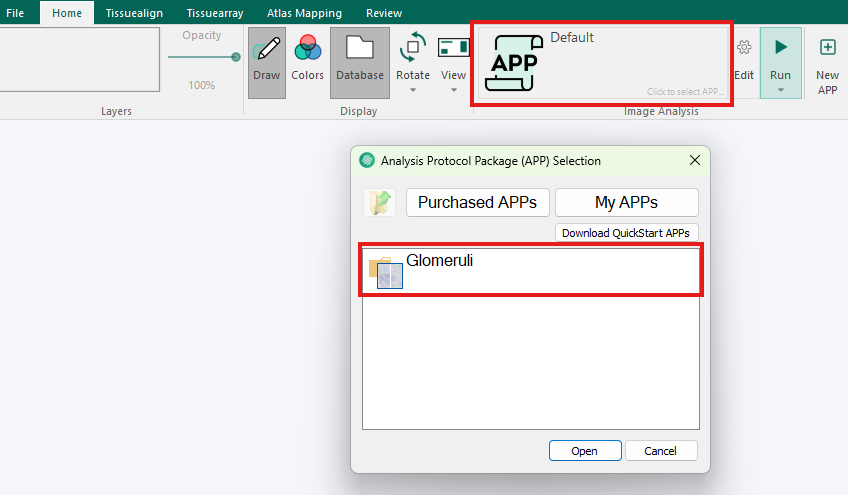Expand the Rotate dropdown arrow
Screen dimensions: 848x495
(413, 90)
